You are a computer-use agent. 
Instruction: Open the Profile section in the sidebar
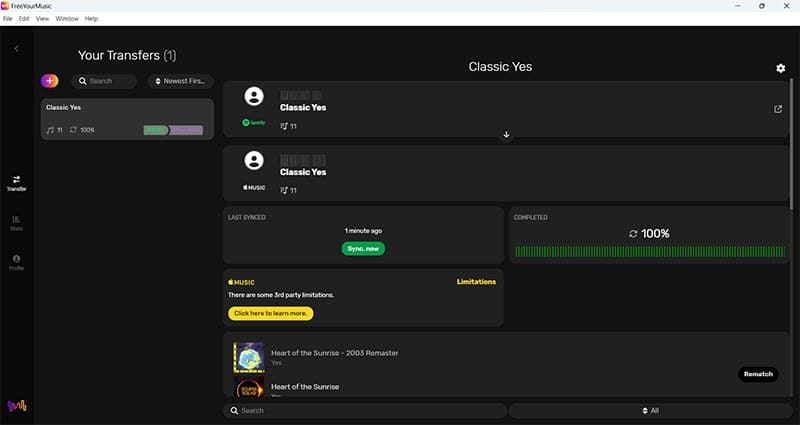click(x=16, y=262)
